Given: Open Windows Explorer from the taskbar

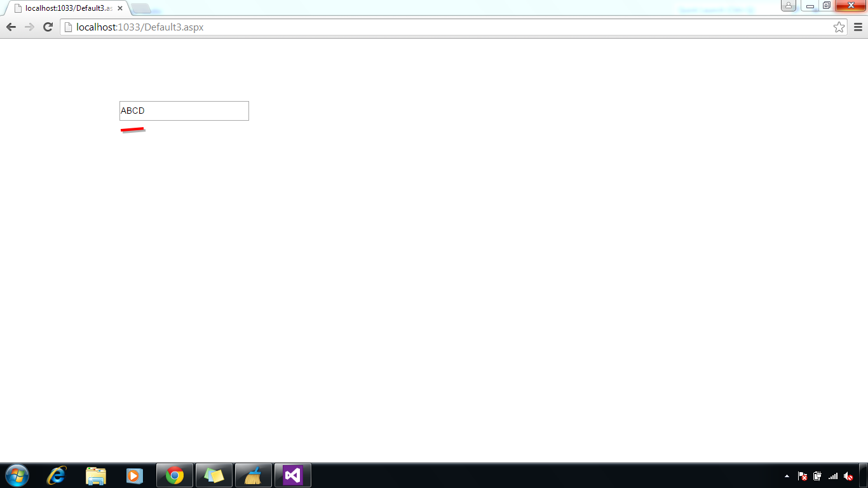Looking at the screenshot, I should click(96, 475).
